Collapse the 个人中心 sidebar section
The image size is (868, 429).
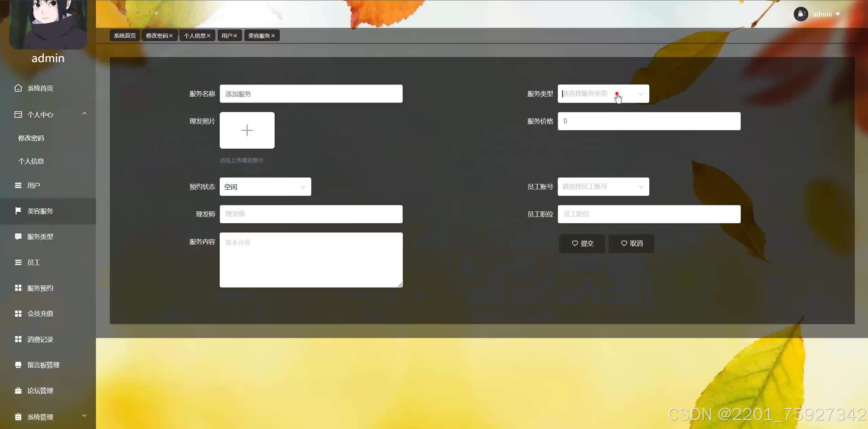84,114
